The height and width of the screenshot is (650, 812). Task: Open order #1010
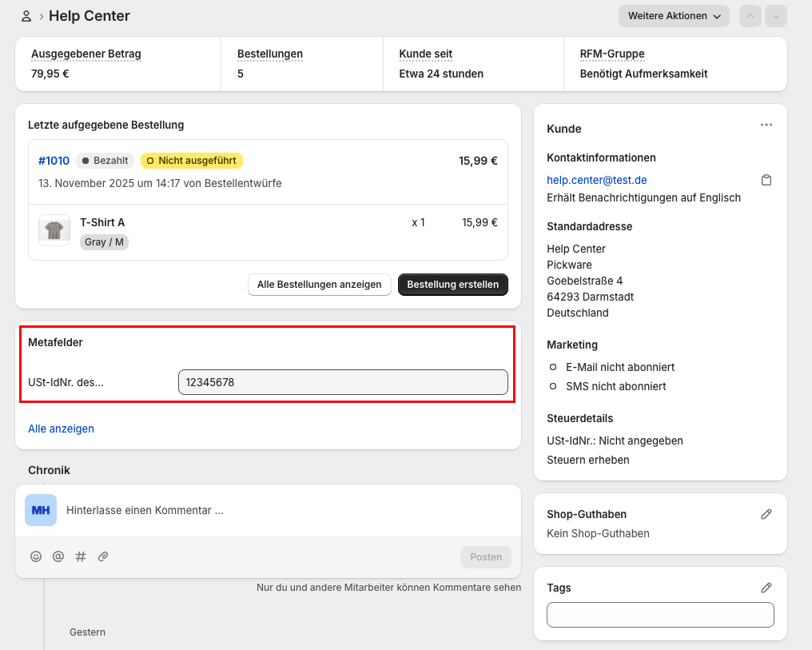click(x=54, y=161)
